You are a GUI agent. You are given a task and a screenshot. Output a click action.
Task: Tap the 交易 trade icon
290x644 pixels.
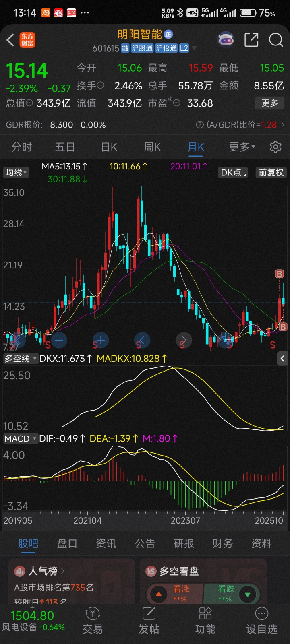(x=93, y=614)
